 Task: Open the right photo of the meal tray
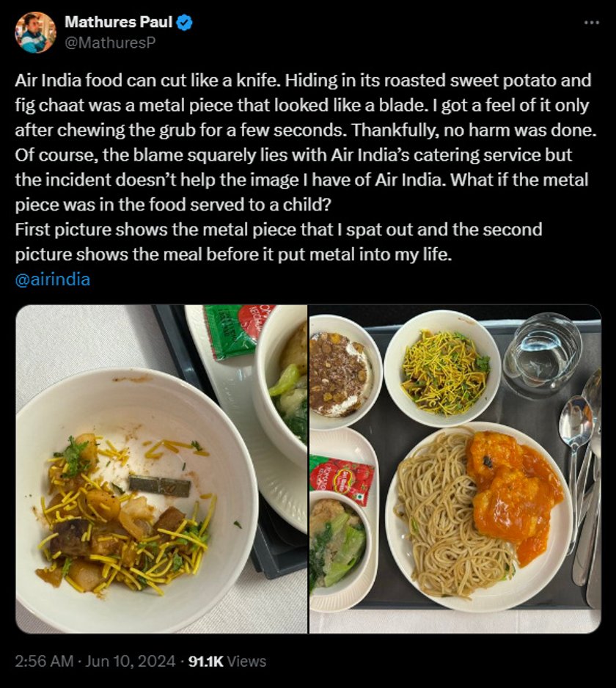tap(455, 469)
